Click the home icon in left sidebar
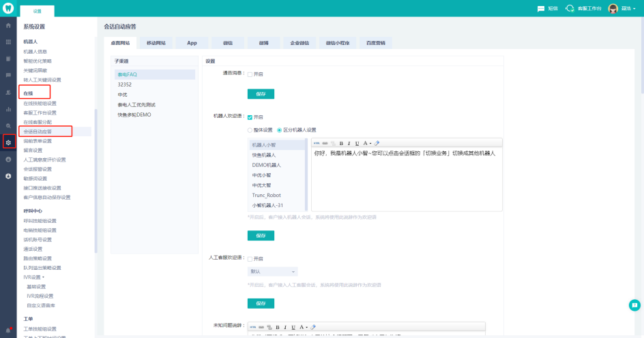644x338 pixels. point(8,25)
